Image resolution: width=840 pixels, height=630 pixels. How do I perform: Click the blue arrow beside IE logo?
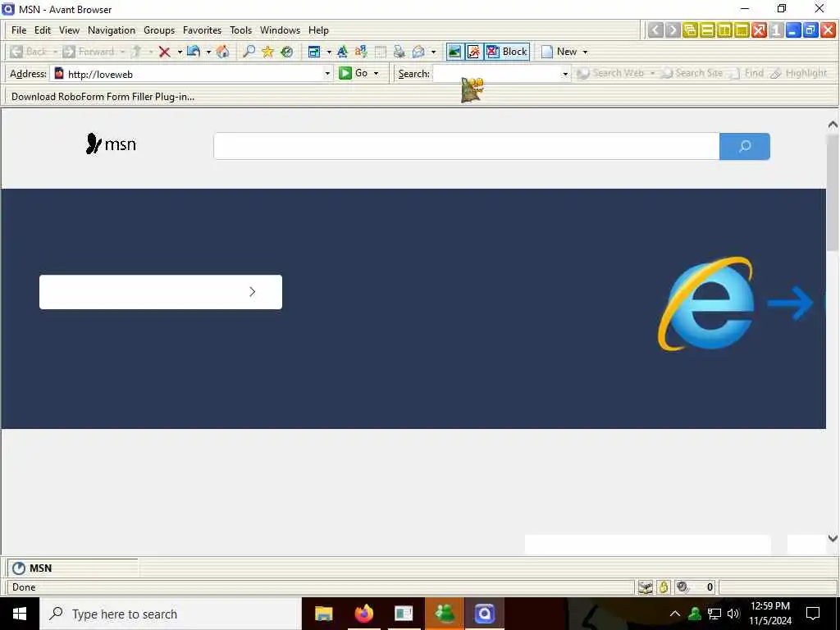coord(790,304)
